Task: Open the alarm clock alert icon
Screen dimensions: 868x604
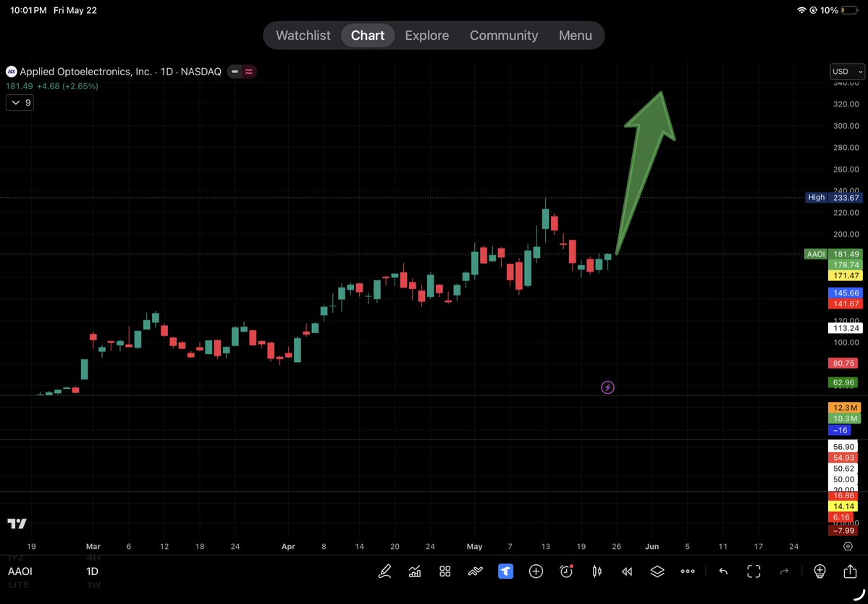Action: click(x=566, y=571)
